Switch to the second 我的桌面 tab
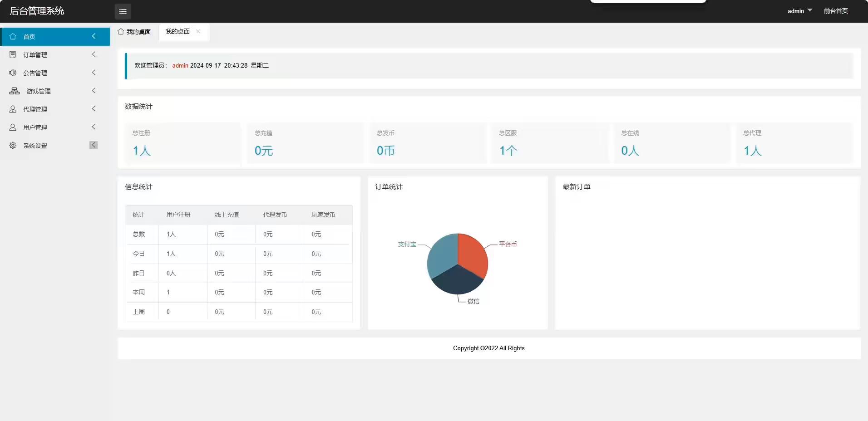The width and height of the screenshot is (868, 421). pyautogui.click(x=178, y=32)
